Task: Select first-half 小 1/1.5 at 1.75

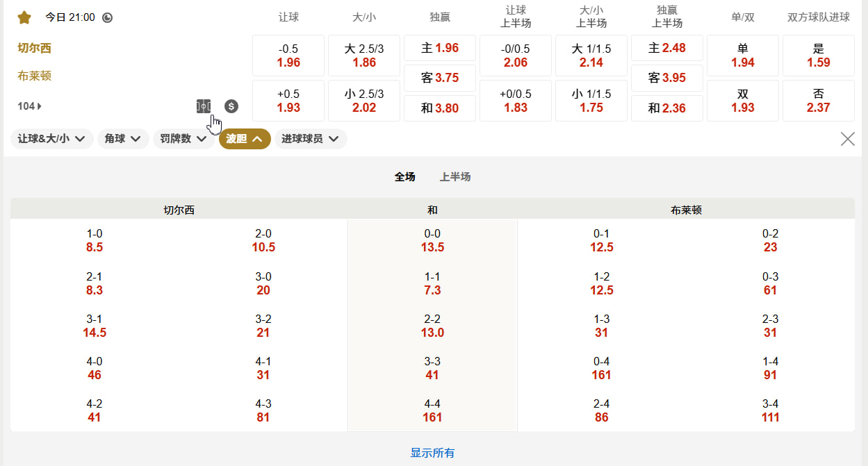Action: pos(591,101)
